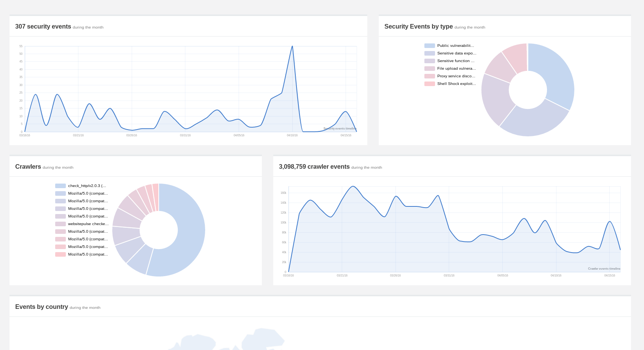644x350 pixels.
Task: Click the Events by country heading
Action: click(x=41, y=307)
